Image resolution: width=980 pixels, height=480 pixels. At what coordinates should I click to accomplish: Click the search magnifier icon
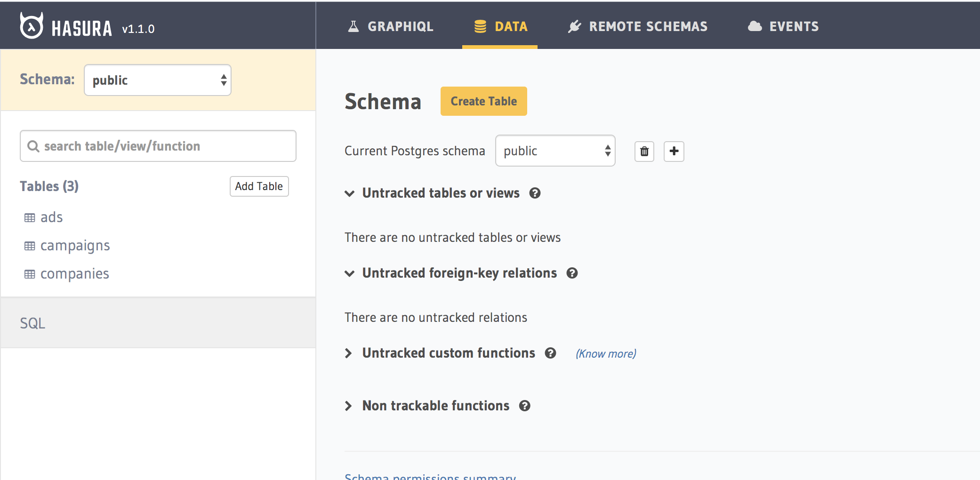(x=33, y=146)
